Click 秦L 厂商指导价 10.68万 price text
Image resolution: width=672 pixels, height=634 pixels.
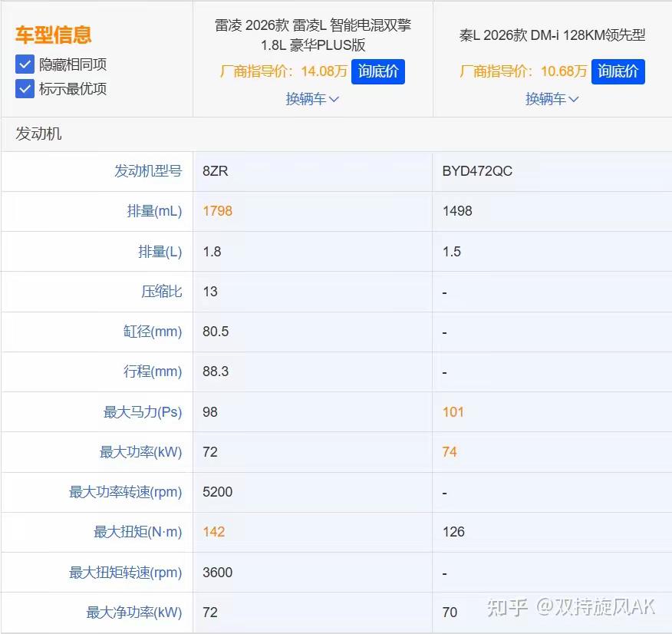523,71
